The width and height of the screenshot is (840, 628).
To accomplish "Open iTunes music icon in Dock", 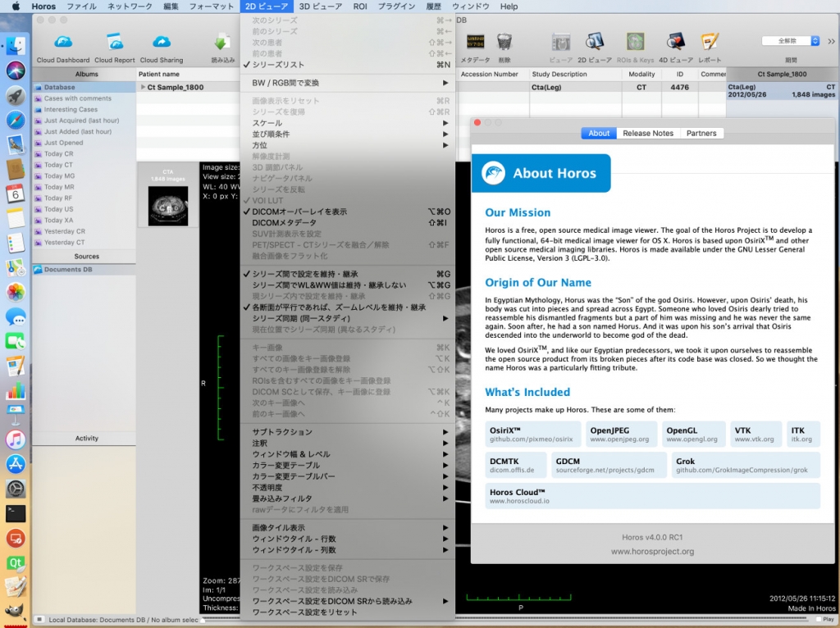I will pos(16,439).
